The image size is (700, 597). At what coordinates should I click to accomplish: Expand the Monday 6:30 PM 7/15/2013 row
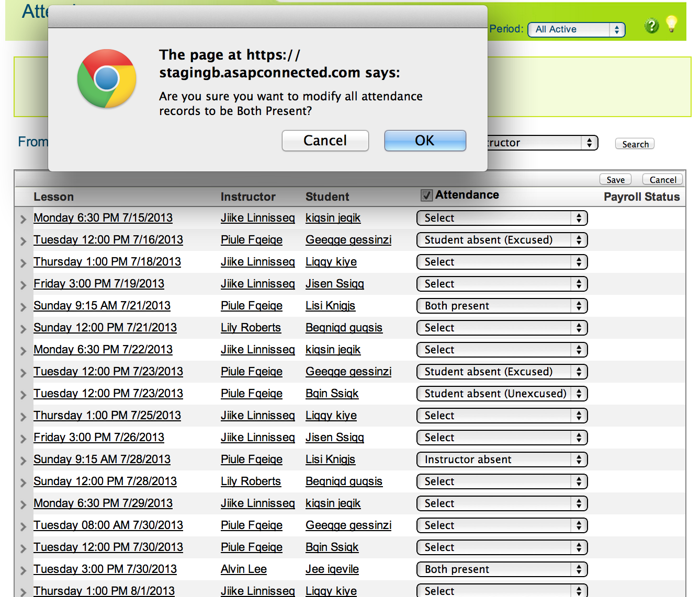point(23,219)
